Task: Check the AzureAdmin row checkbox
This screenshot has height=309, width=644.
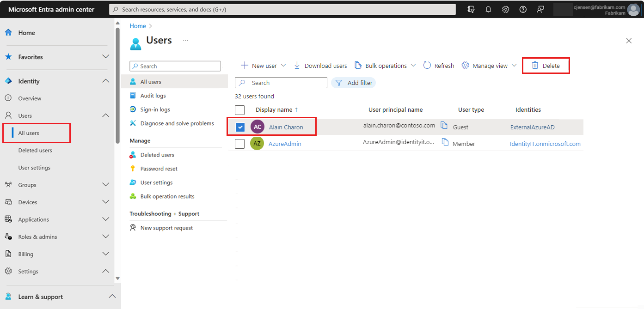Action: [239, 143]
